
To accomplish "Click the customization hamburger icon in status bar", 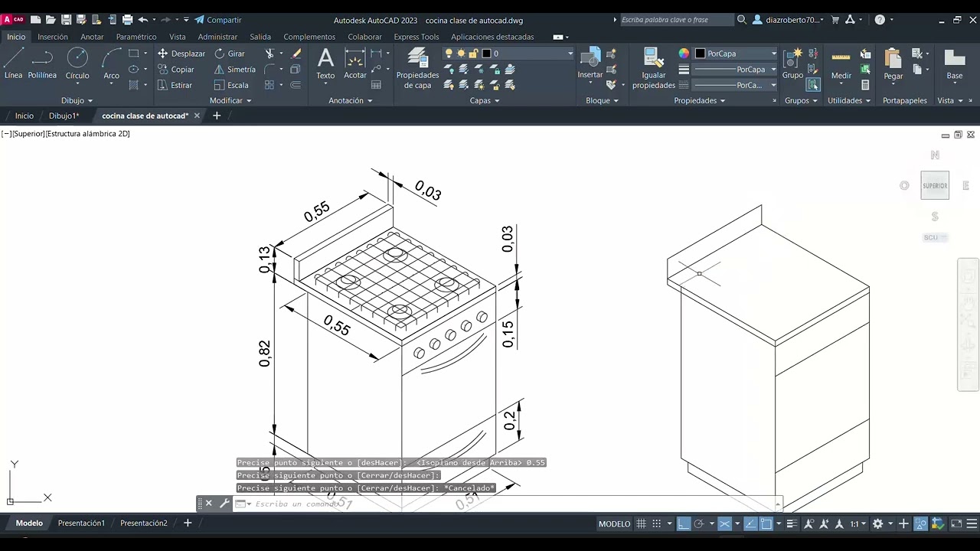I will (x=973, y=524).
